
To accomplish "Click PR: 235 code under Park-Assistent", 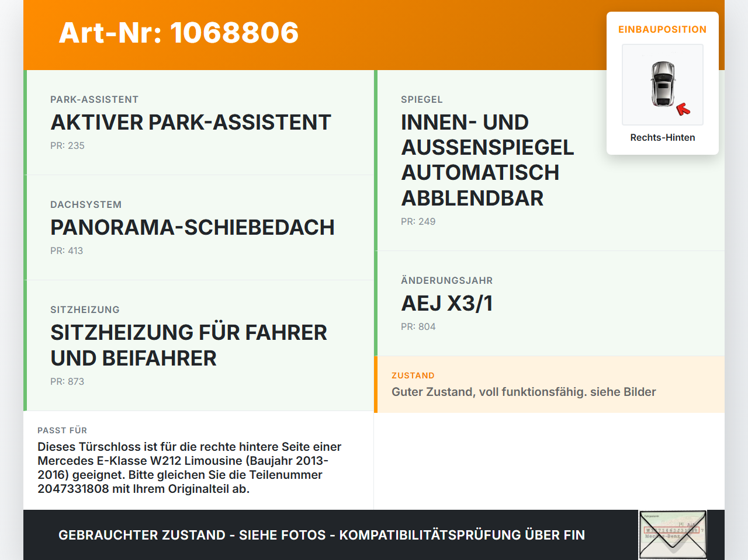I will (x=67, y=145).
